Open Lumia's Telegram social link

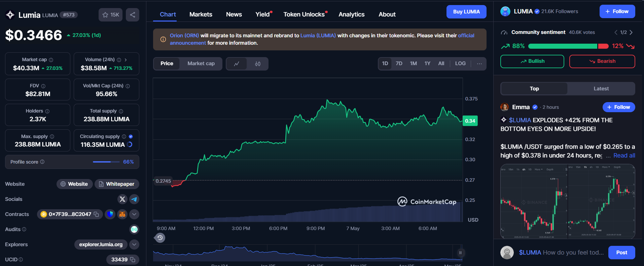[x=134, y=199]
